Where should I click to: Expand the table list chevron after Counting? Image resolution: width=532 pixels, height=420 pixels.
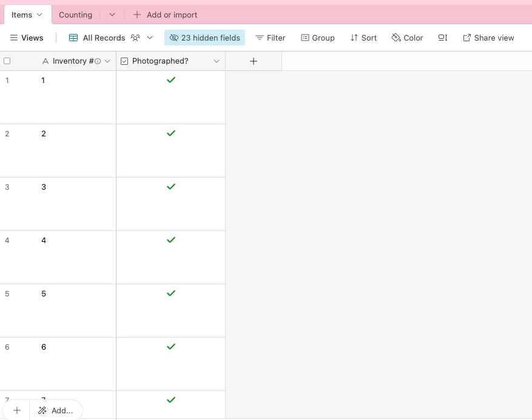tap(112, 15)
